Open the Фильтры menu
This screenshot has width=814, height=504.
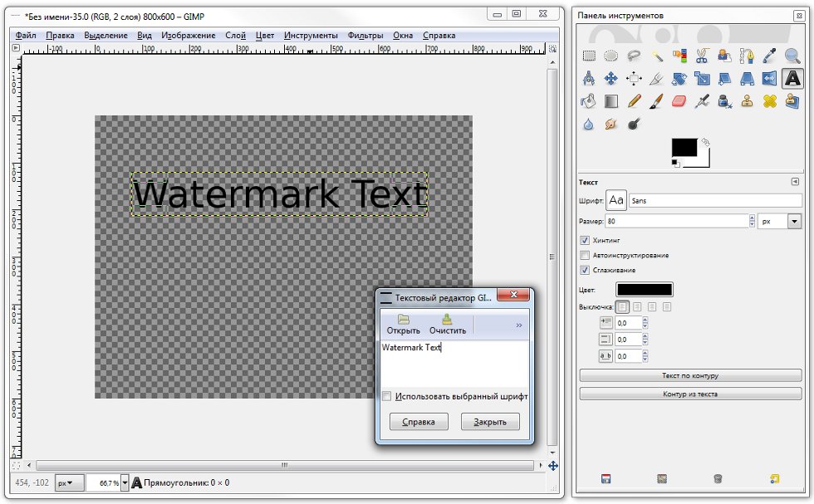click(365, 36)
